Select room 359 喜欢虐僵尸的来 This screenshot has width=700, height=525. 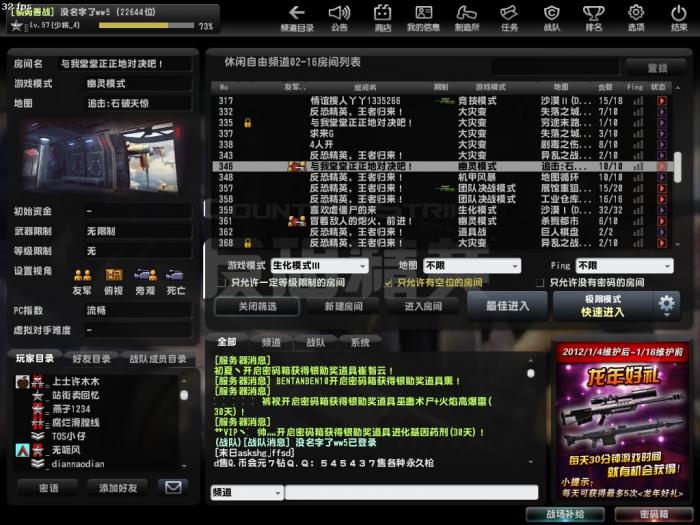click(x=443, y=210)
